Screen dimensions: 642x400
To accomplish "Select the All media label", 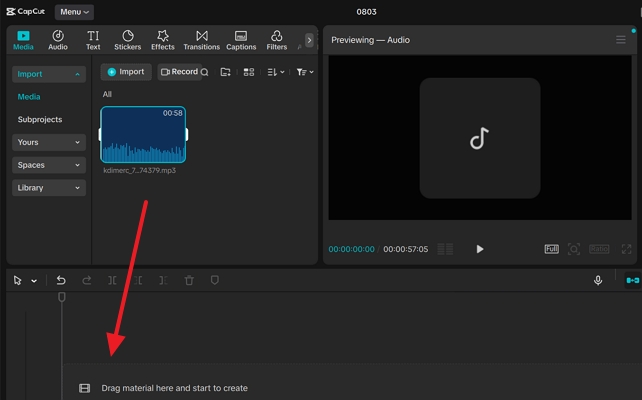I will coord(107,94).
